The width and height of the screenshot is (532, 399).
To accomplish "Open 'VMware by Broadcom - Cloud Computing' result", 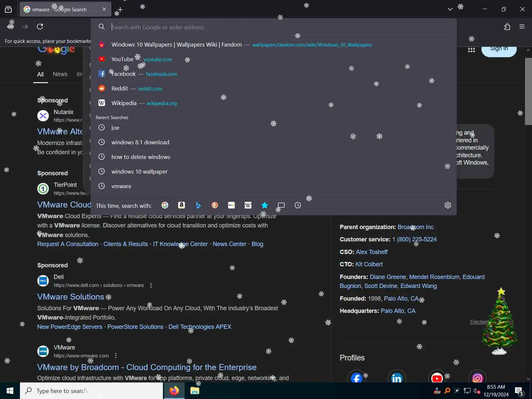I will click(147, 367).
